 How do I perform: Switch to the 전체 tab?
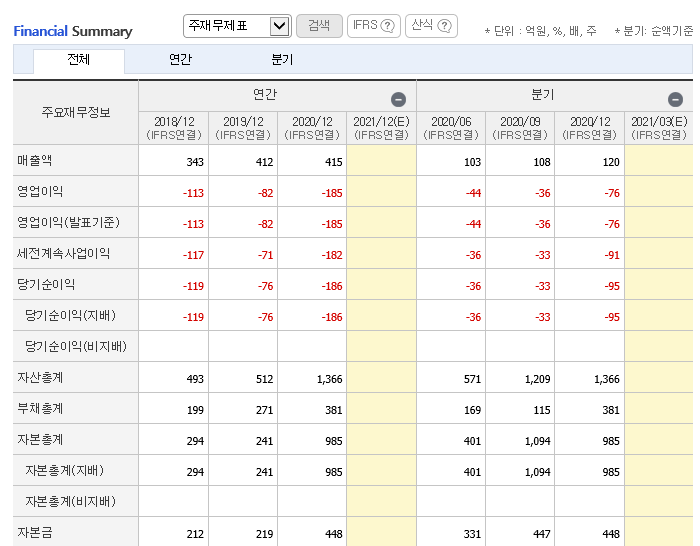(79, 59)
